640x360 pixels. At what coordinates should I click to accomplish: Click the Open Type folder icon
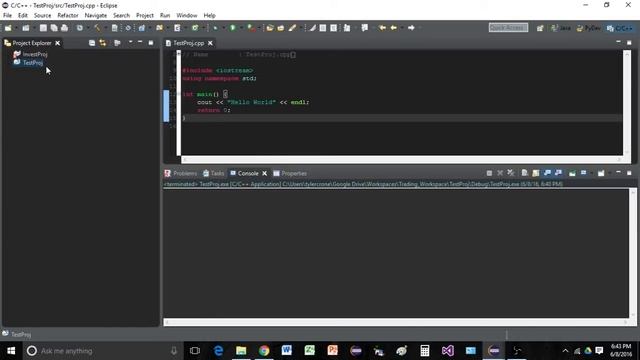click(270, 28)
